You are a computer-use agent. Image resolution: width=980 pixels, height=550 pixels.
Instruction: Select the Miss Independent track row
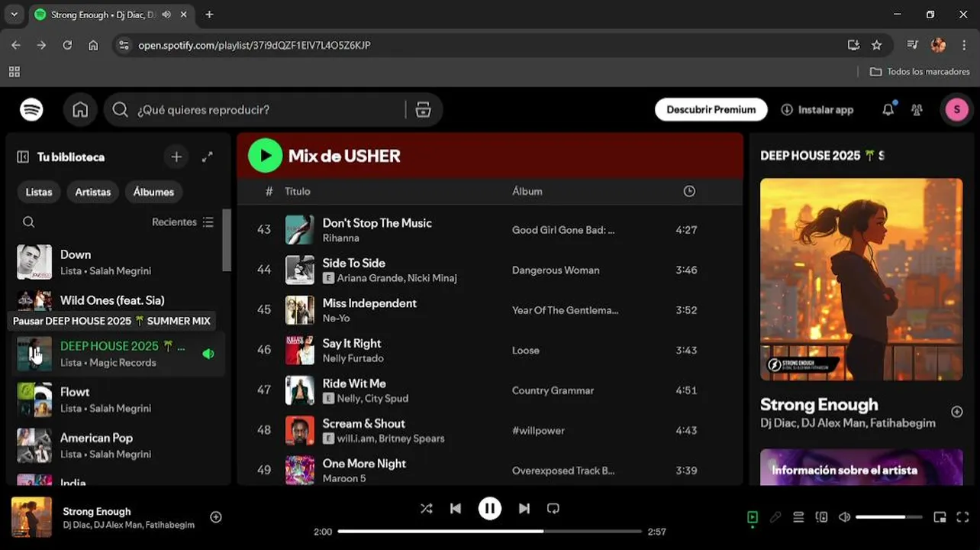[489, 310]
